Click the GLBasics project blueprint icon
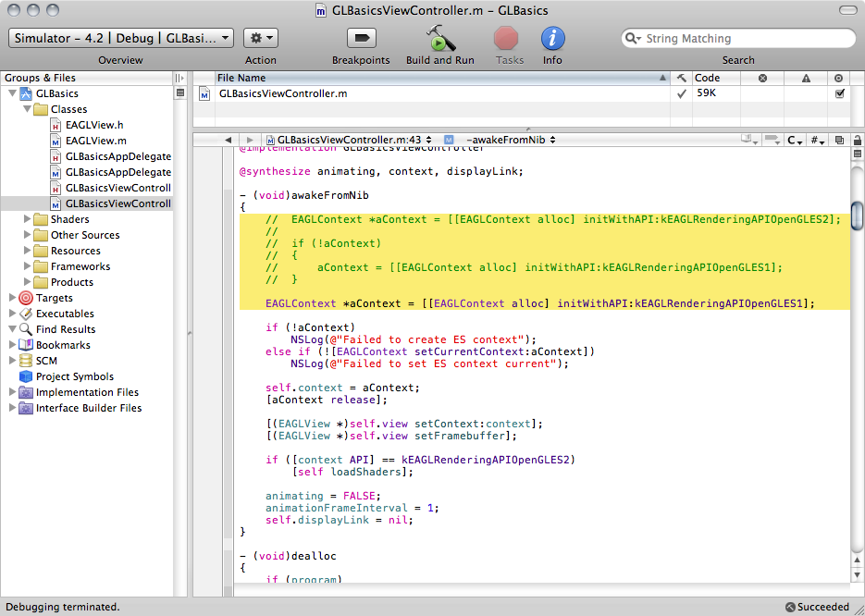Screen dimensions: 865x616 coord(25,93)
